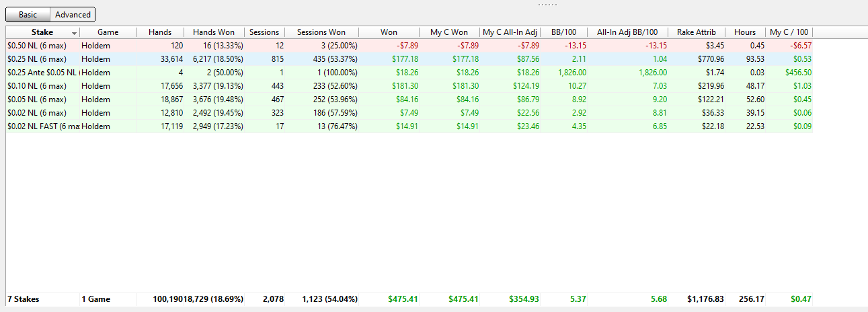Screen dimensions: 868x312
Task: Click the Stake column sort arrow
Action: 74,33
